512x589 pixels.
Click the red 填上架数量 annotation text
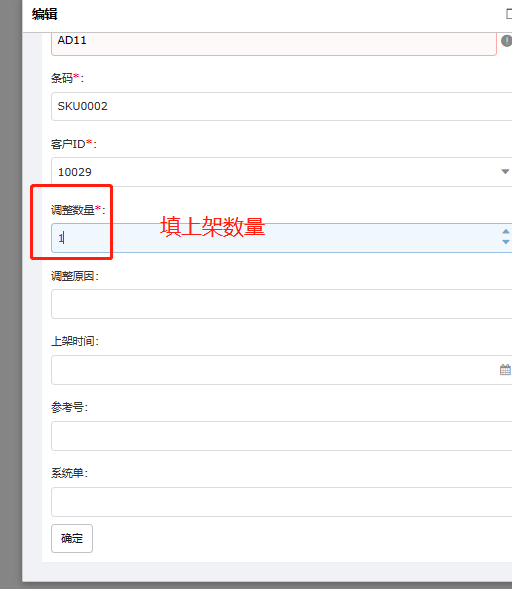click(213, 227)
